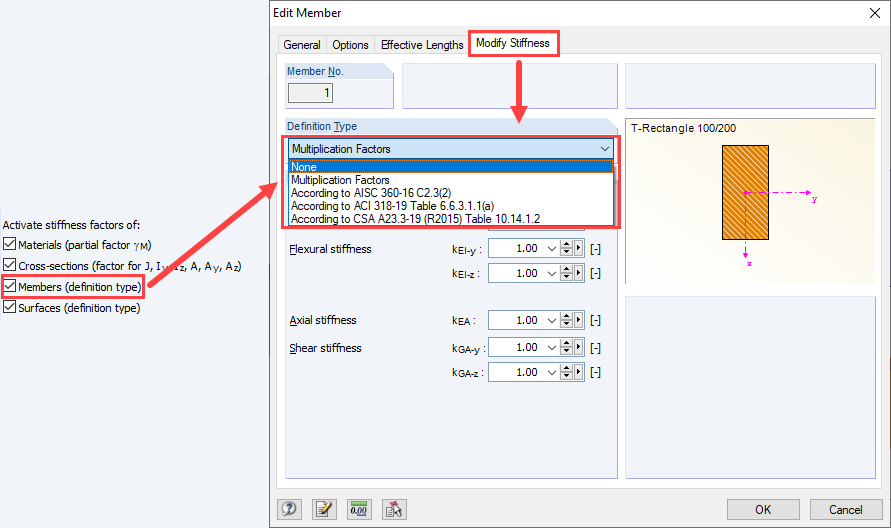Click the T-Rectangle 100/200 cross-section preview

(750, 201)
